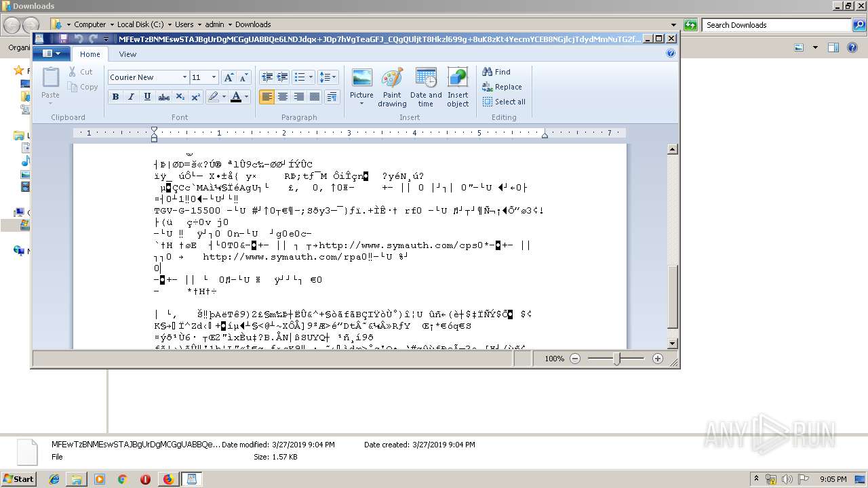Apply text highlight color

point(213,97)
